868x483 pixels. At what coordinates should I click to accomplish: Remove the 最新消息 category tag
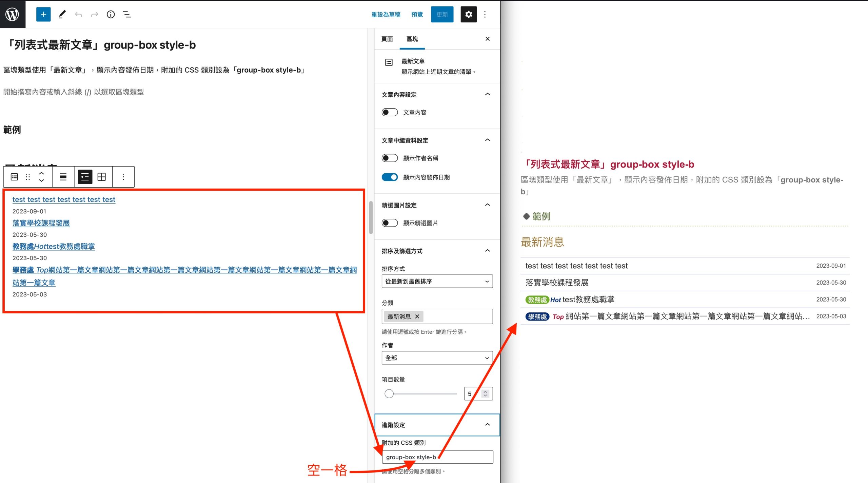417,316
